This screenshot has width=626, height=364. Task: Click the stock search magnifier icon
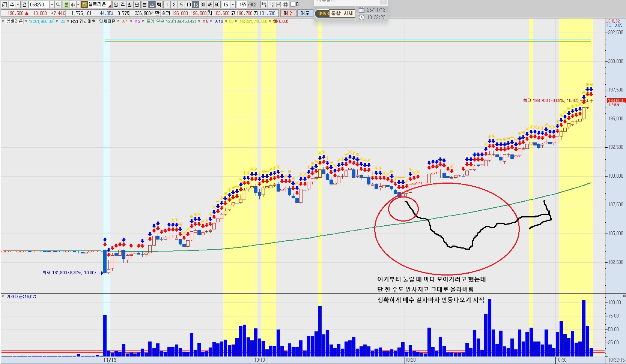(x=58, y=4)
